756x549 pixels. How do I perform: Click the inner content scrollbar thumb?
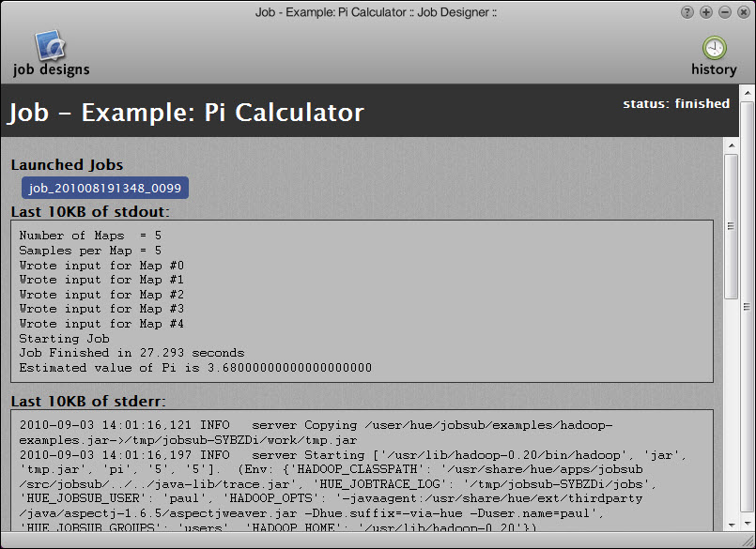pos(730,225)
